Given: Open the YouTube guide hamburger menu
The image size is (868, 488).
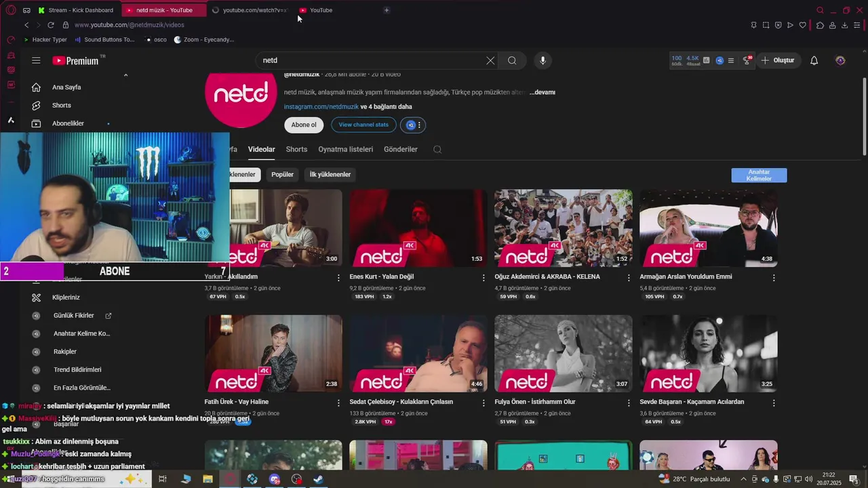Looking at the screenshot, I should 36,60.
